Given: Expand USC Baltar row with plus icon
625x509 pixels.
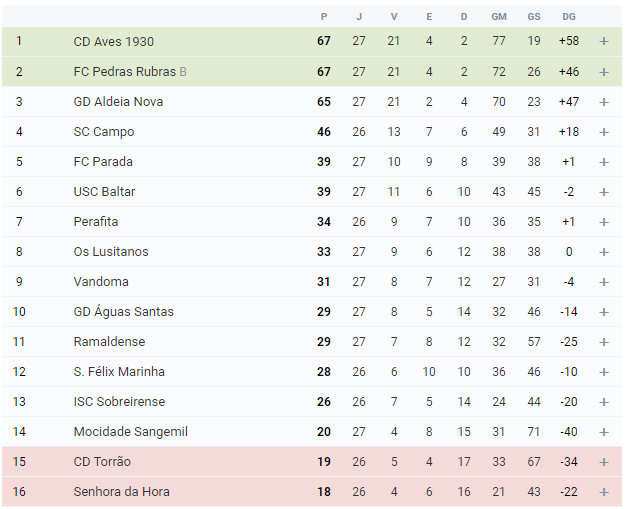Looking at the screenshot, I should coord(603,192).
